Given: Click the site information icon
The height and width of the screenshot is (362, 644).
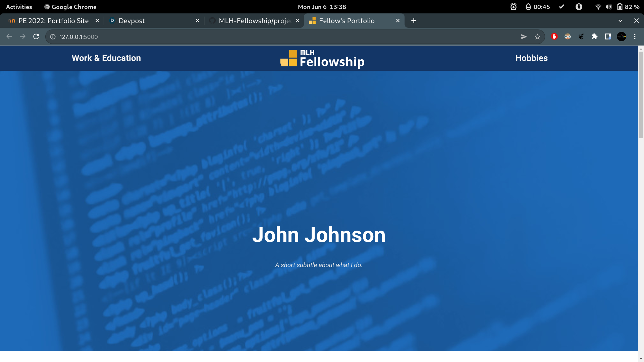Looking at the screenshot, I should tap(53, 37).
